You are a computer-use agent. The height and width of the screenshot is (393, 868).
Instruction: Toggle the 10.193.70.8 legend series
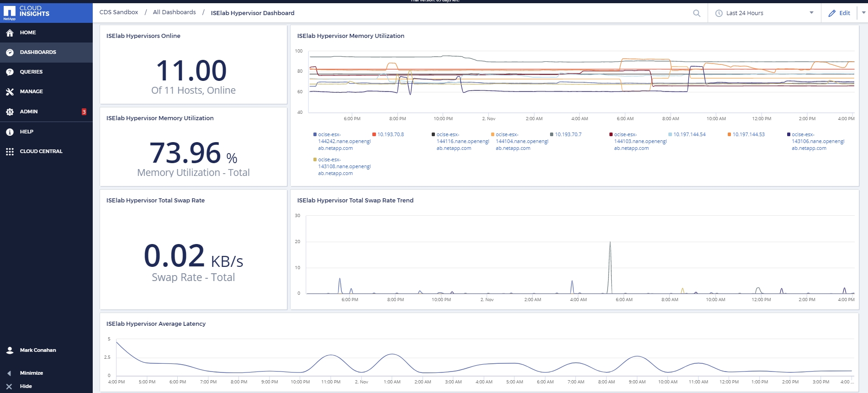[390, 134]
